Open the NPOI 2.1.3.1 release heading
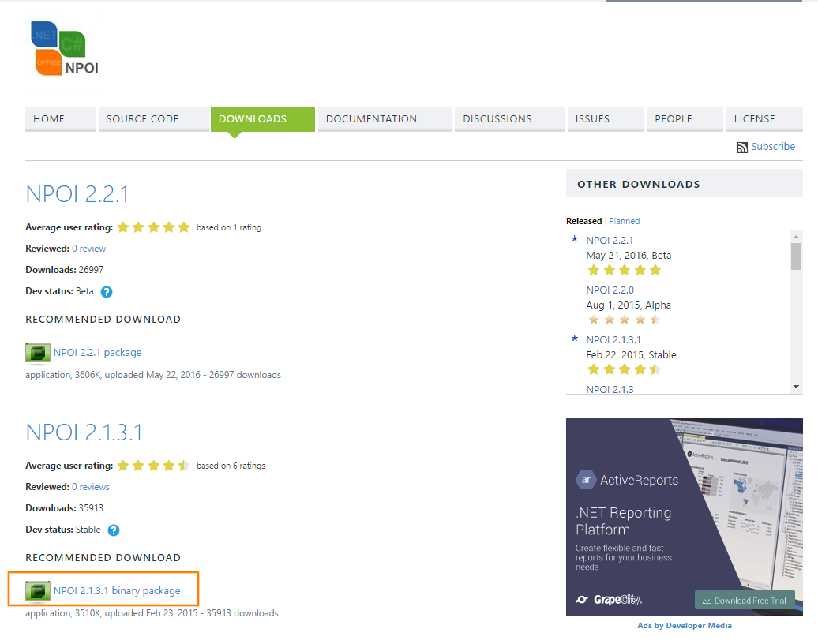The height and width of the screenshot is (644, 818). coord(84,432)
